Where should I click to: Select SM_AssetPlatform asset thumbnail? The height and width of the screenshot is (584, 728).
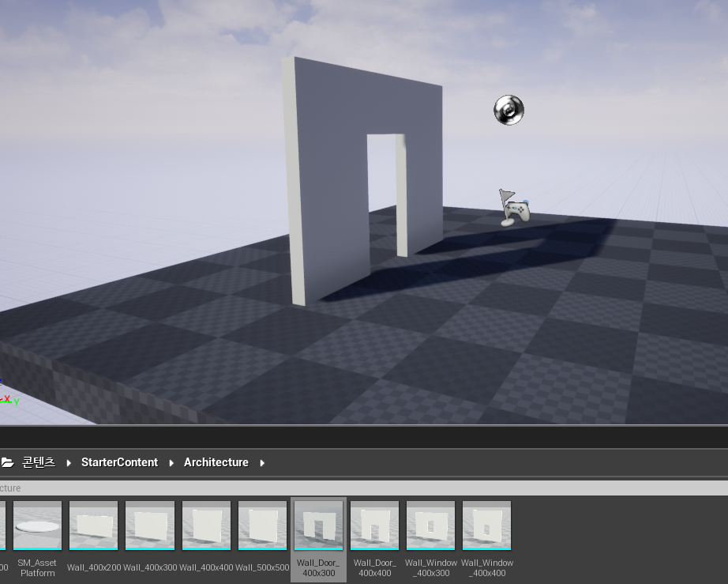[x=38, y=526]
